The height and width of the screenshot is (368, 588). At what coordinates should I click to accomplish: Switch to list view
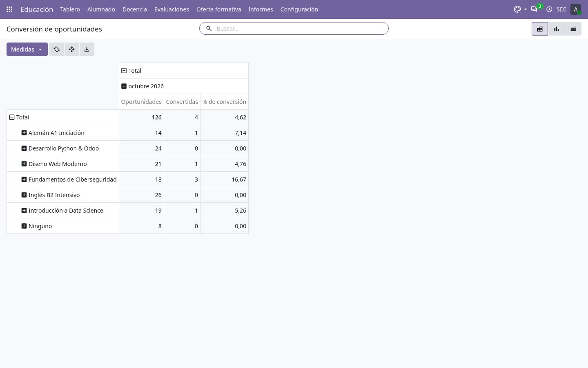[573, 29]
